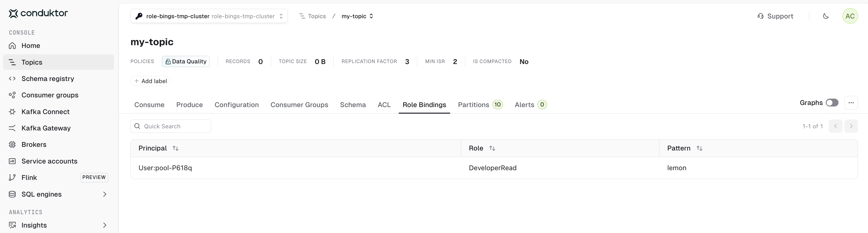Screen dimensions: 868x233
Task: Switch to the Consume tab
Action: [x=149, y=105]
